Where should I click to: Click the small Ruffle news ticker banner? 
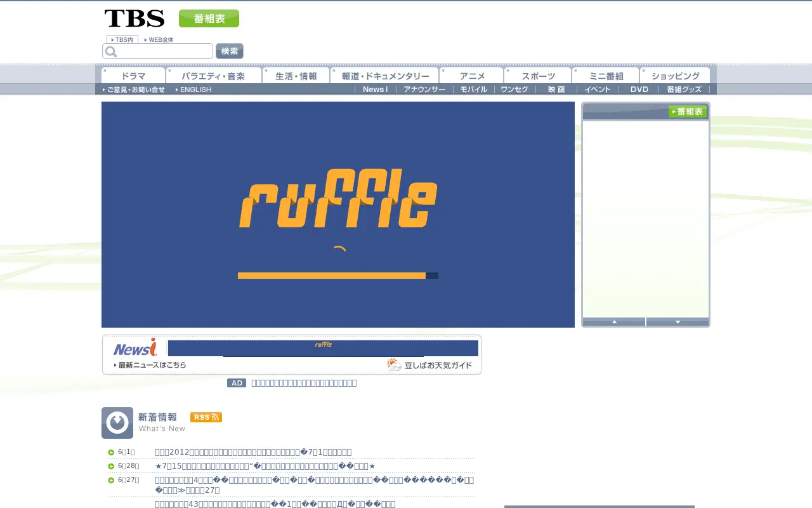tap(323, 348)
